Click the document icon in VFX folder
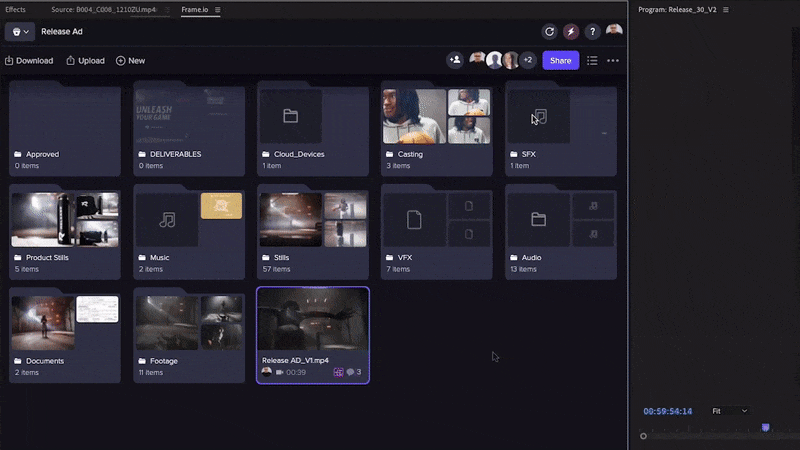 (x=414, y=220)
